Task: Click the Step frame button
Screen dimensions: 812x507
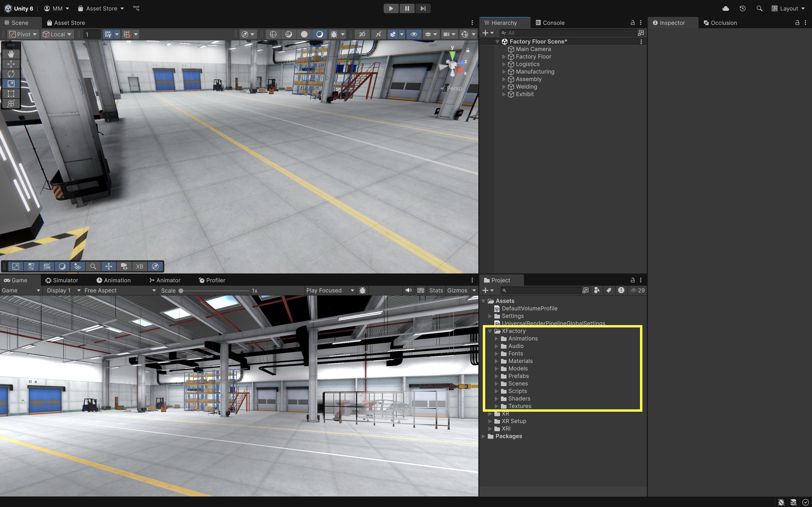Action: [x=423, y=8]
